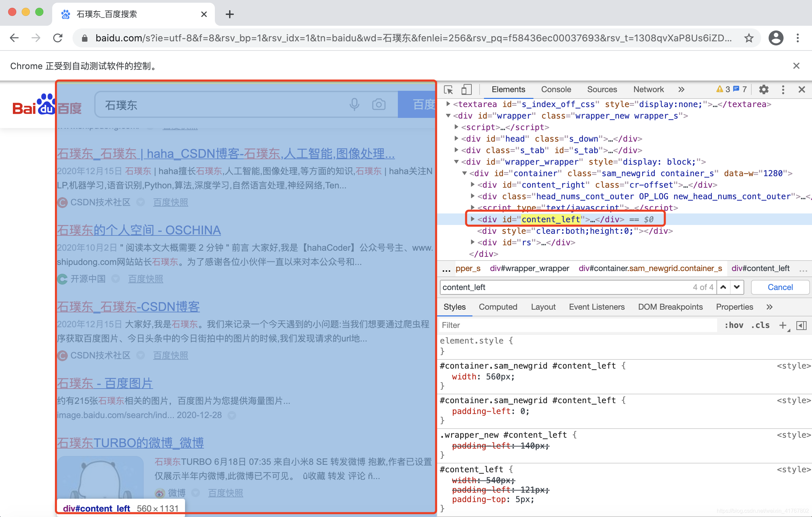
Task: Click the DevTools three-dot menu
Action: [783, 89]
